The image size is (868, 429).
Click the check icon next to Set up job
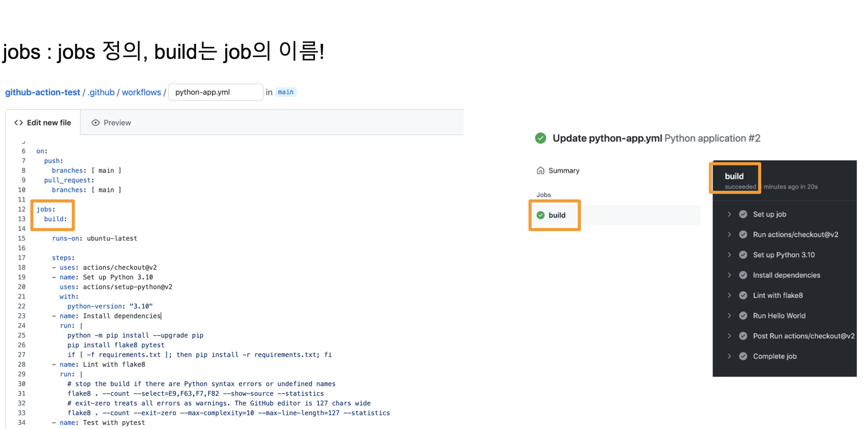pos(743,214)
